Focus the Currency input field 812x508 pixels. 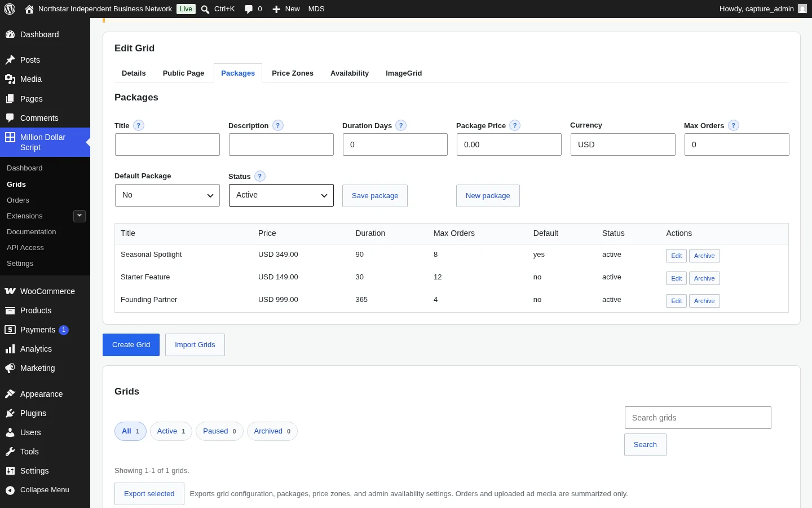point(623,144)
